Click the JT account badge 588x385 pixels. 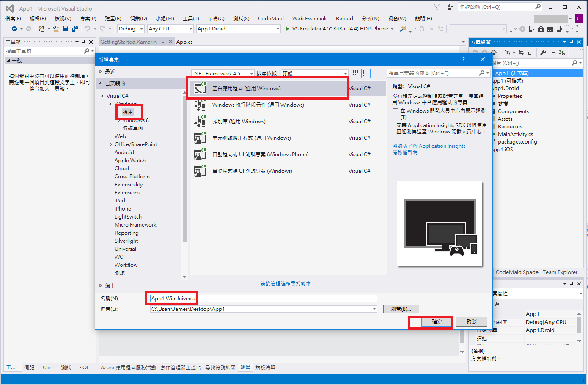579,19
